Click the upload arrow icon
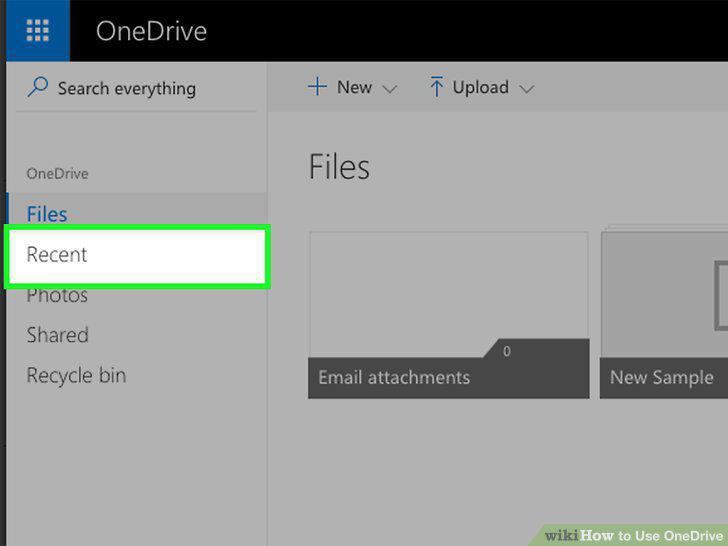Screen dimensions: 728x546 (436, 87)
